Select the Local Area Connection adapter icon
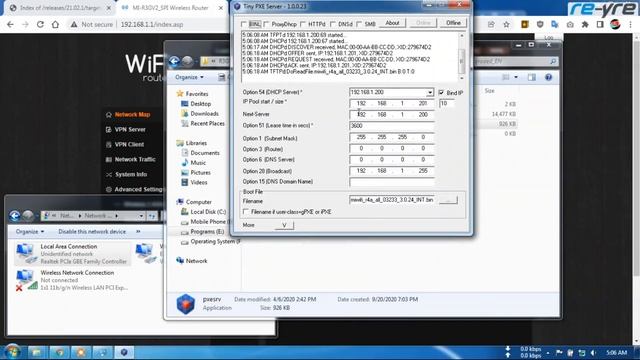 26,253
